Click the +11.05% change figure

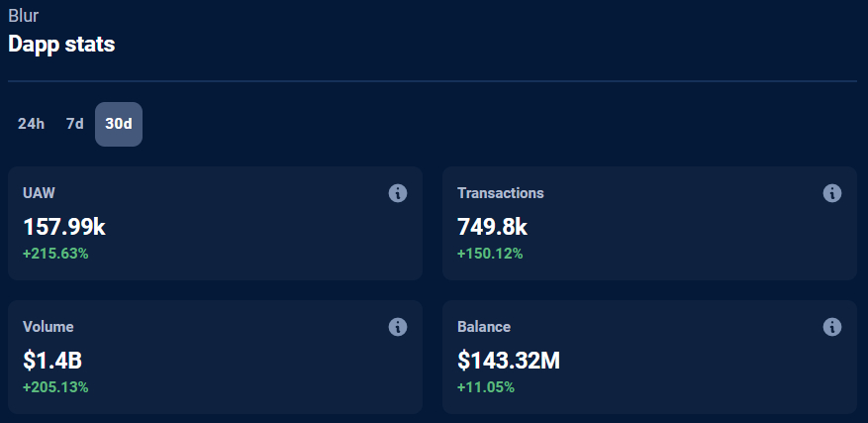pyautogui.click(x=486, y=387)
